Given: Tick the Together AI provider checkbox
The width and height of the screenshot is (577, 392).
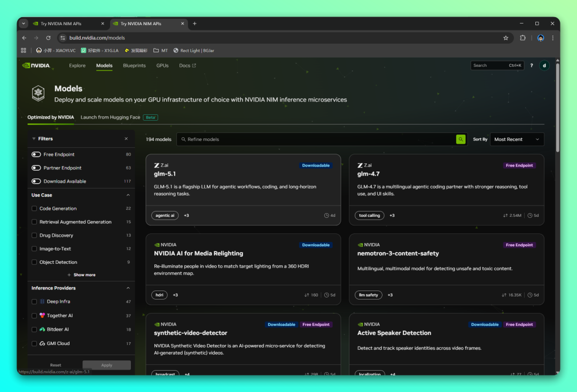Looking at the screenshot, I should coord(34,316).
